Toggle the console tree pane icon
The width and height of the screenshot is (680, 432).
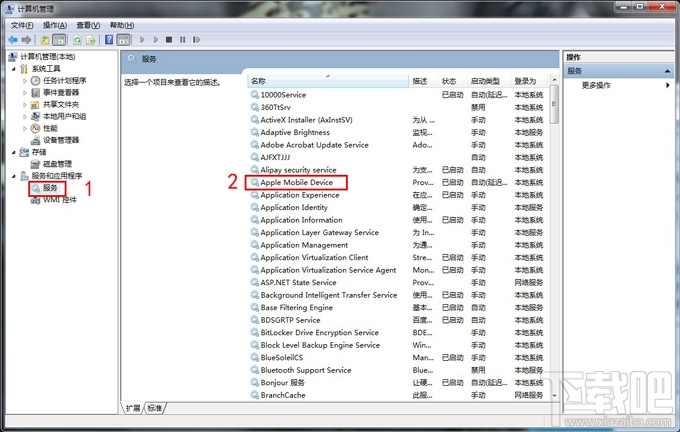point(59,40)
